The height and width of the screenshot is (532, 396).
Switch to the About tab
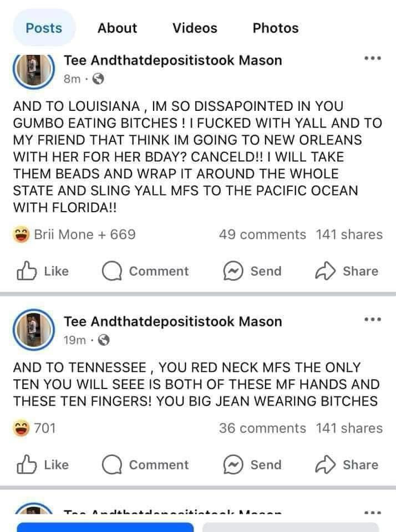click(117, 28)
